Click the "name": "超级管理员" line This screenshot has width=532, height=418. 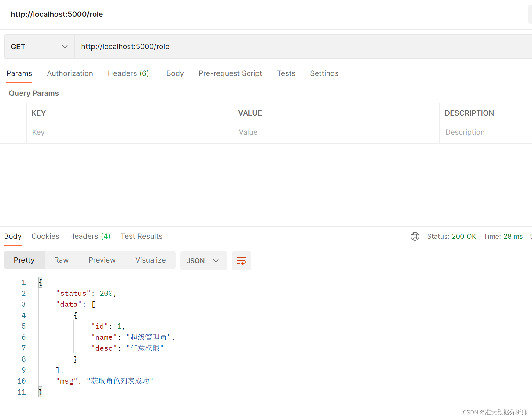133,337
